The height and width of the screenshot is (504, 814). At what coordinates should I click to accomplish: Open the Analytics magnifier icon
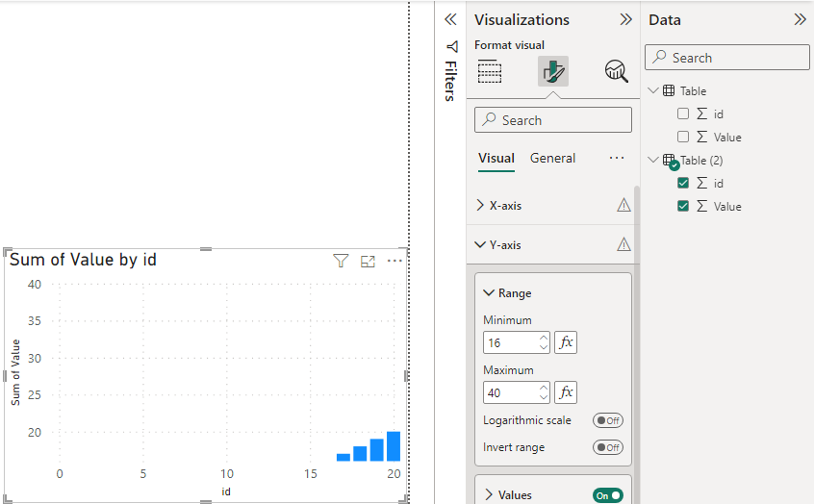[616, 71]
